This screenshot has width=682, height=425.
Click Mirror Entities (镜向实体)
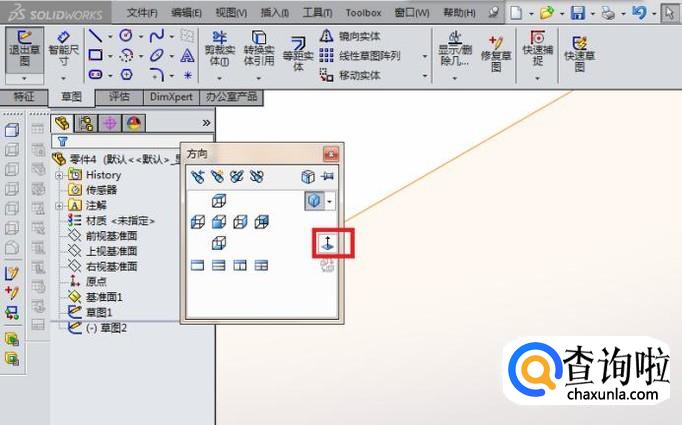pos(350,36)
